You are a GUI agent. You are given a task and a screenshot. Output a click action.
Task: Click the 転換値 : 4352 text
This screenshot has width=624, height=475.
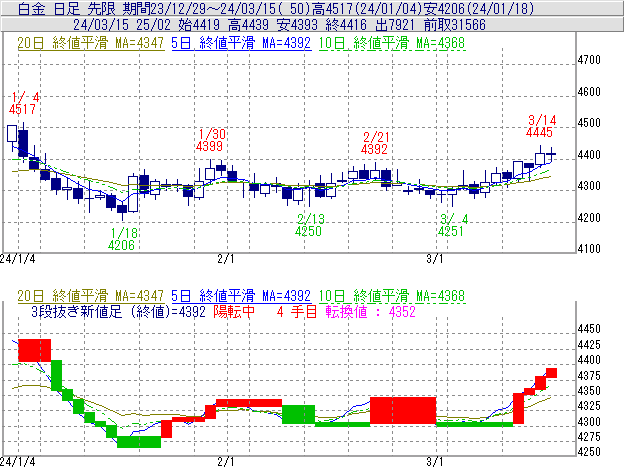[370, 311]
